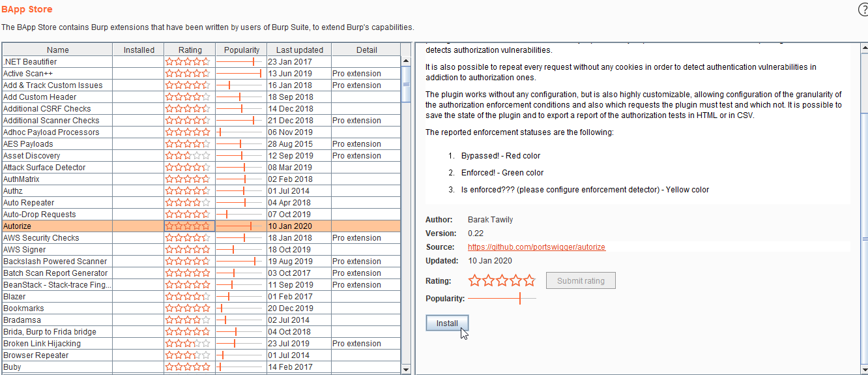Viewport: 868px width, 375px height.
Task: Select Brida, Burp to Frida bridge row
Action: pyautogui.click(x=201, y=331)
